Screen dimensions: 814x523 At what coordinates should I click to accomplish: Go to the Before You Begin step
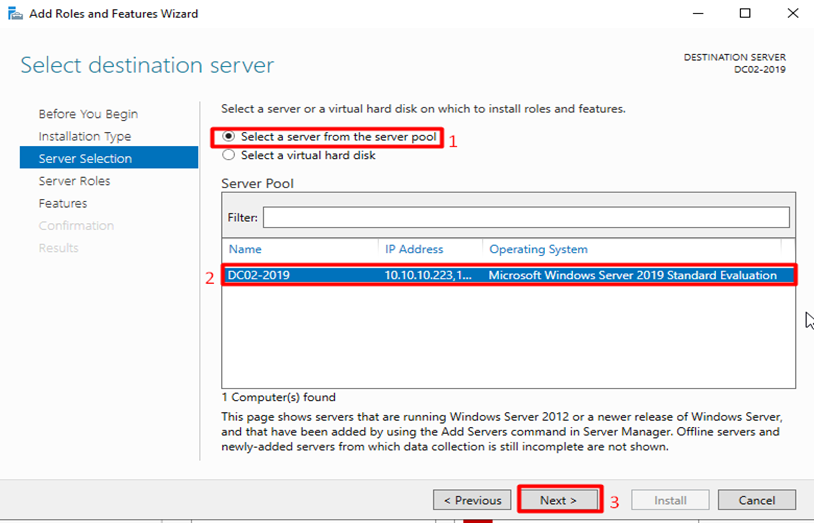point(88,114)
